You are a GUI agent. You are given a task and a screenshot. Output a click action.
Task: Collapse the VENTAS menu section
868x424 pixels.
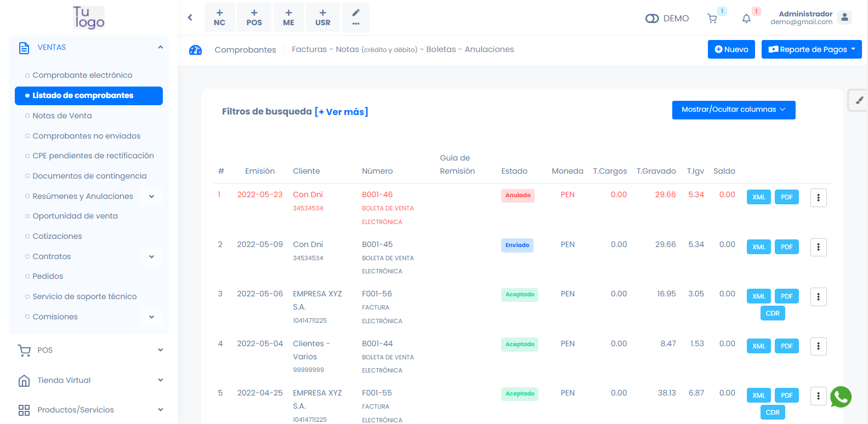(x=160, y=48)
